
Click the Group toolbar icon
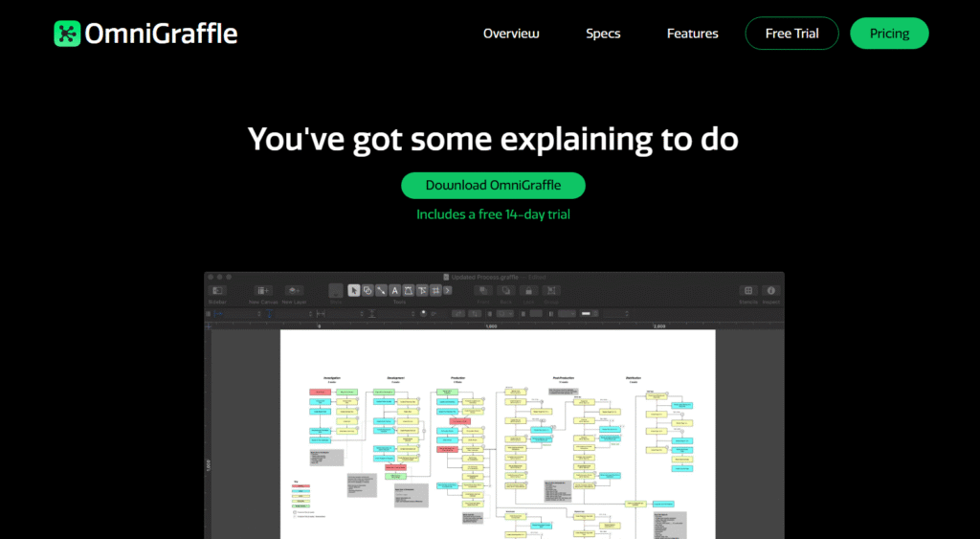click(551, 290)
